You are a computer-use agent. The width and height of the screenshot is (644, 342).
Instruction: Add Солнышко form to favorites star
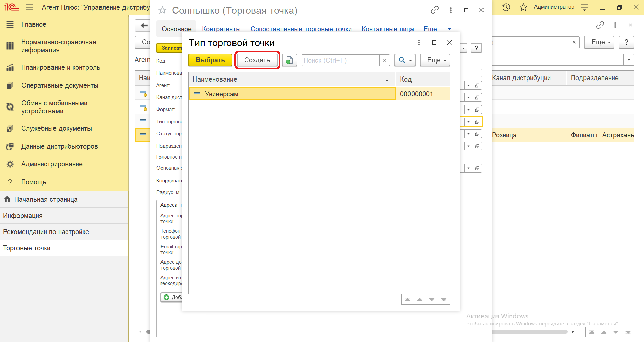point(163,10)
